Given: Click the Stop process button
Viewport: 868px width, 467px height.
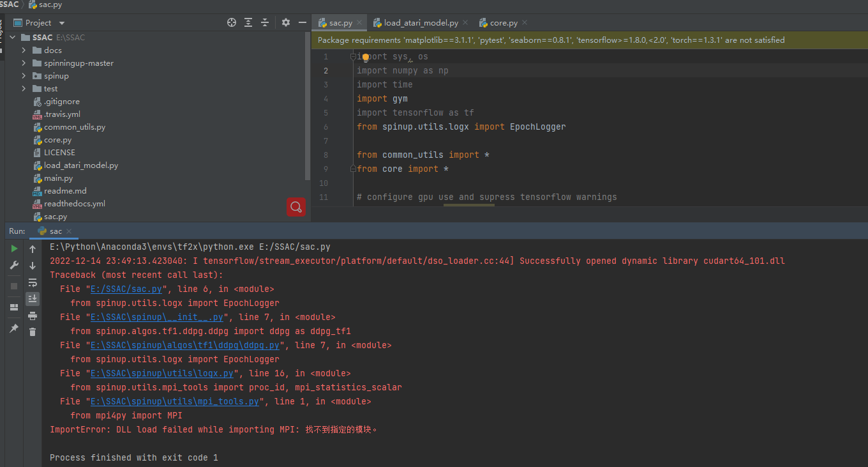Looking at the screenshot, I should pyautogui.click(x=14, y=286).
